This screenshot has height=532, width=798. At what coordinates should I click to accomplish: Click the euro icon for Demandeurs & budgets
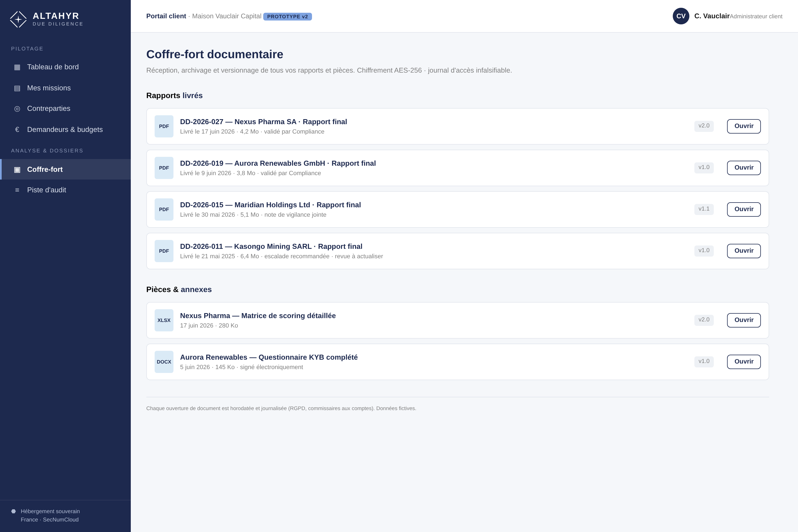[x=17, y=130]
